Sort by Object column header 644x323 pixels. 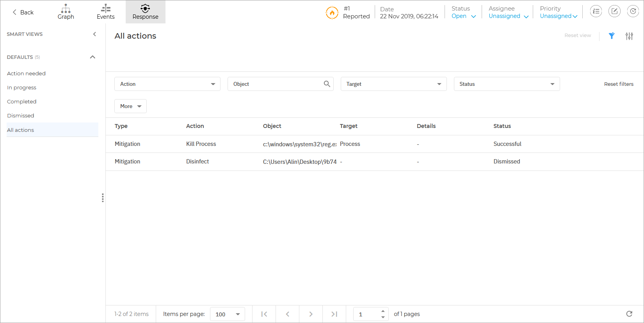click(272, 126)
